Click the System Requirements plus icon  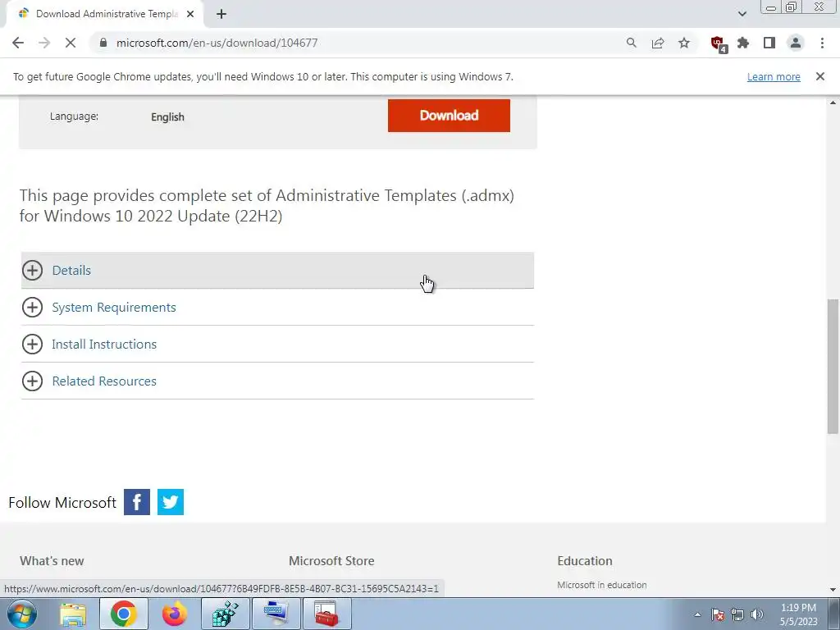(32, 307)
